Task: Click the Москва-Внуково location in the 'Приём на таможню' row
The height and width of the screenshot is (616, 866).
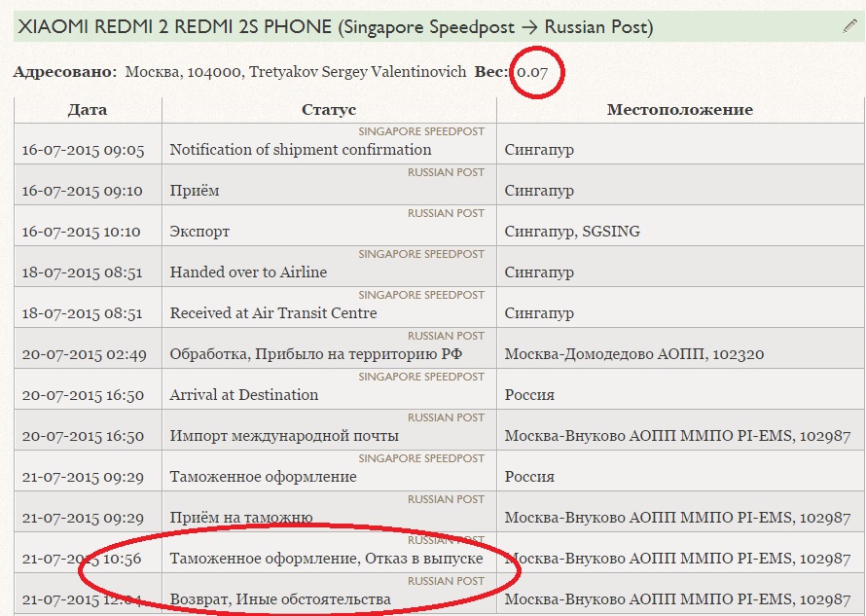Action: (677, 518)
